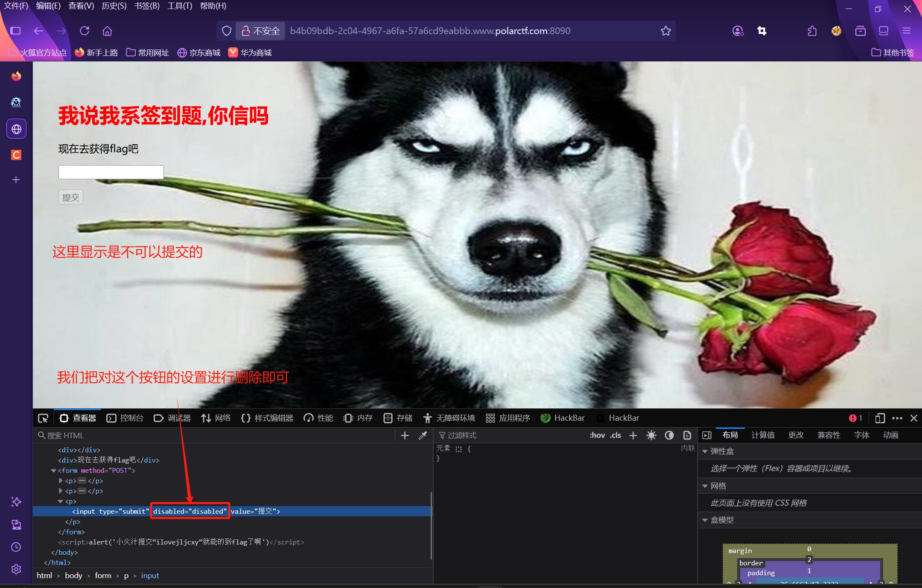Click the add new node plus icon
Screen dimensions: 922x588
[x=405, y=435]
